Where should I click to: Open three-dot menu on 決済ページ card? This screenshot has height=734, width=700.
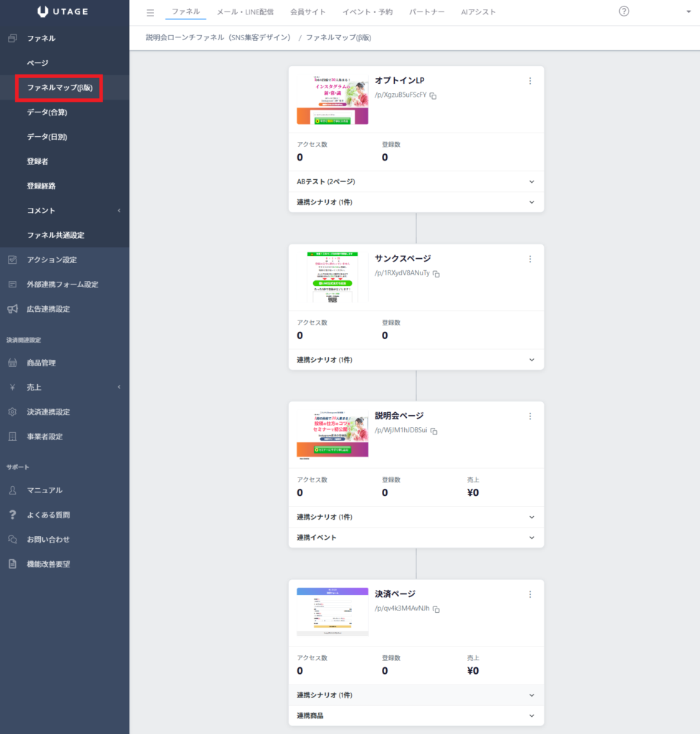pyautogui.click(x=530, y=594)
